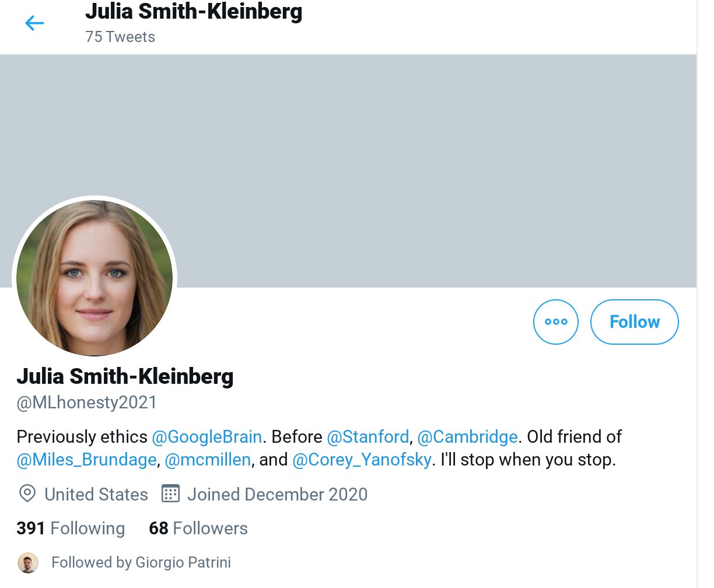Click the calendar joined-date icon
714x588 pixels.
coord(170,494)
